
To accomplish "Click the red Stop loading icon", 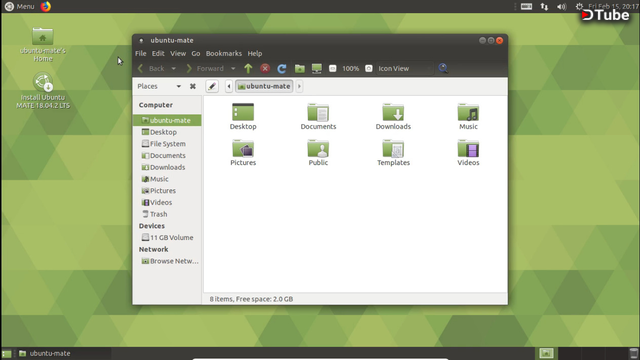I will [x=265, y=69].
